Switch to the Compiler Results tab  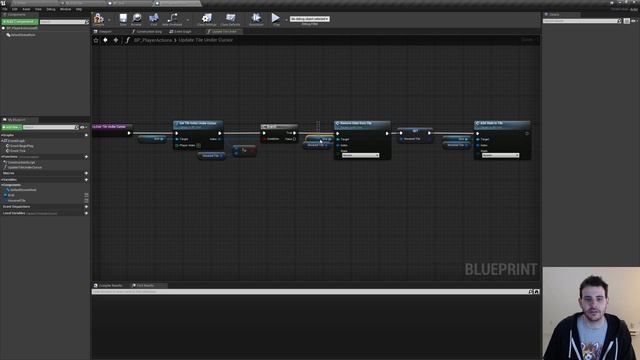[108, 285]
